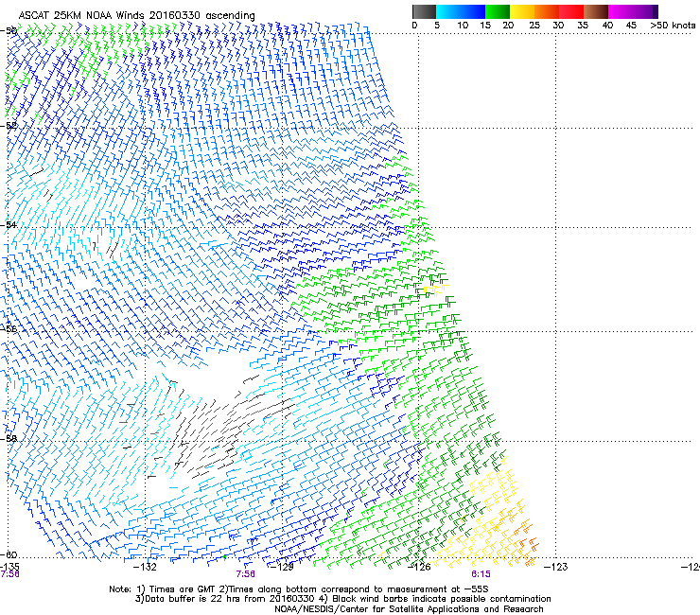The height and width of the screenshot is (615, 700).
Task: Click the cyan-blue 5-15 knots legend swatch
Action: click(x=461, y=11)
